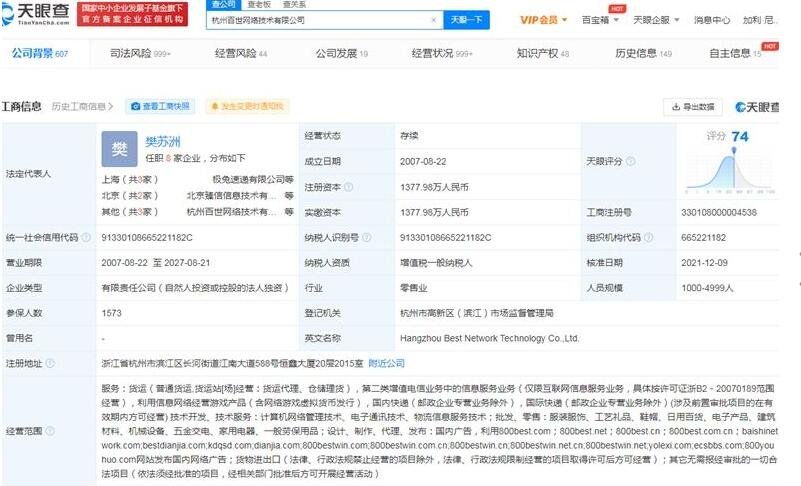Open the 百宝箱 dropdown menu
This screenshot has width=801, height=486.
point(600,20)
